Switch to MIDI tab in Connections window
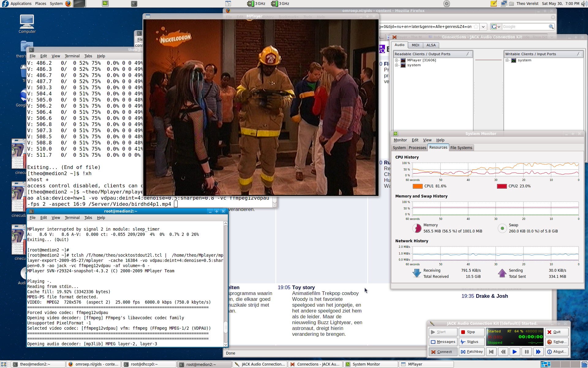 pyautogui.click(x=415, y=45)
